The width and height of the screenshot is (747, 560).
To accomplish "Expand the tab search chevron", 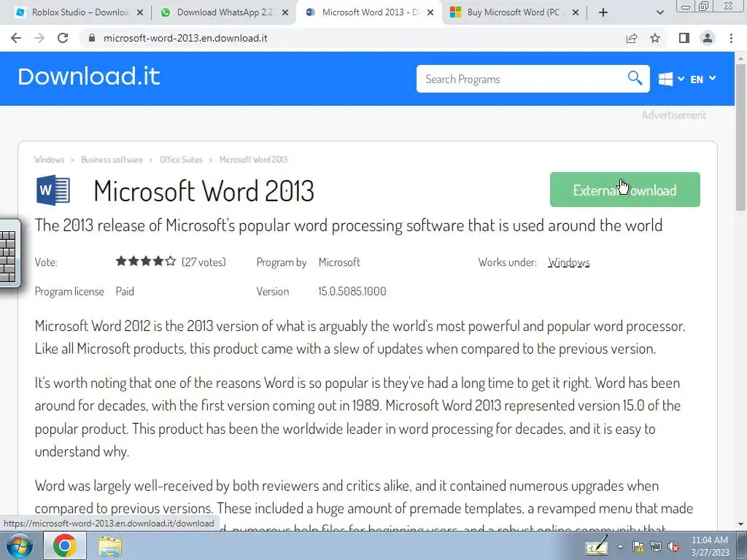I will [660, 13].
